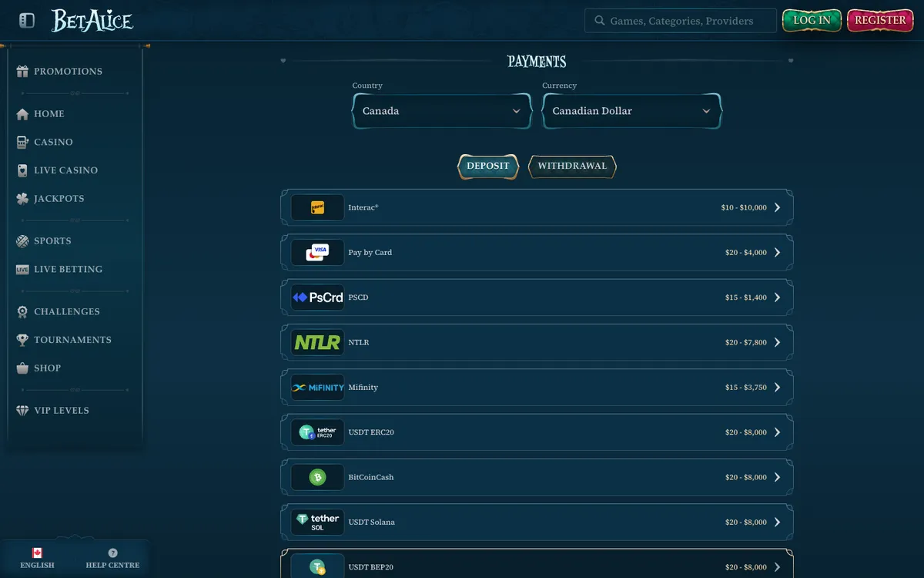The image size is (924, 578).
Task: Select the Home house icon
Action: [22, 113]
